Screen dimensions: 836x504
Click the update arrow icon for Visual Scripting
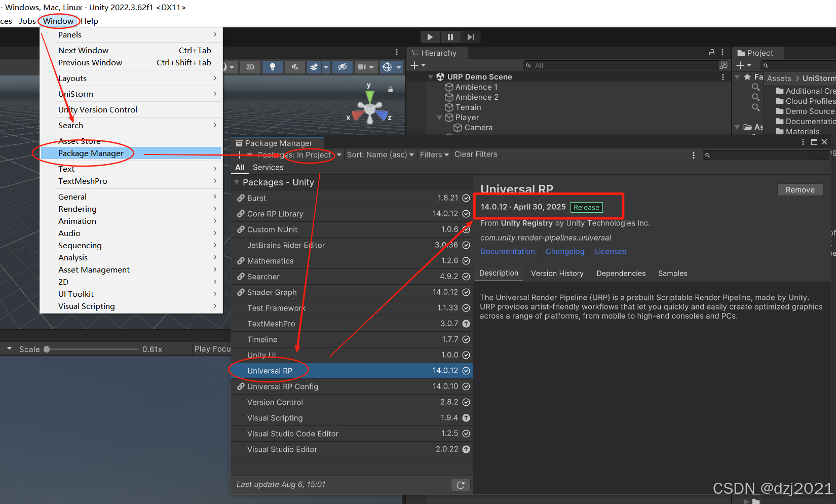[x=466, y=418]
